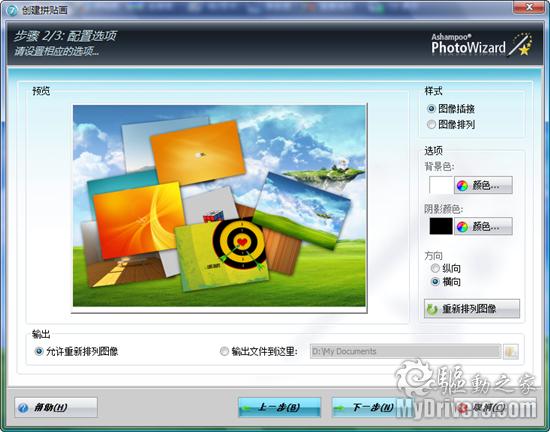Click the 重新排列图像 rearrange button

tap(472, 309)
